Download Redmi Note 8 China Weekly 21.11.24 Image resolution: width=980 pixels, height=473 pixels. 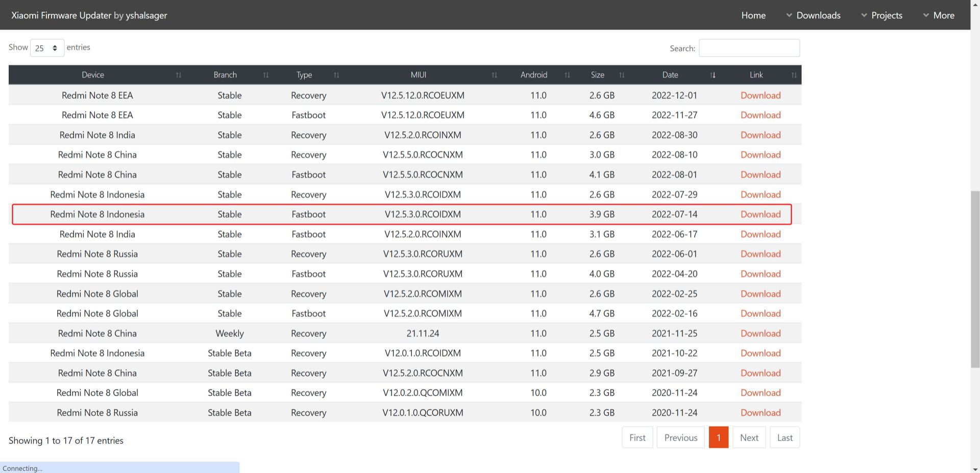761,334
